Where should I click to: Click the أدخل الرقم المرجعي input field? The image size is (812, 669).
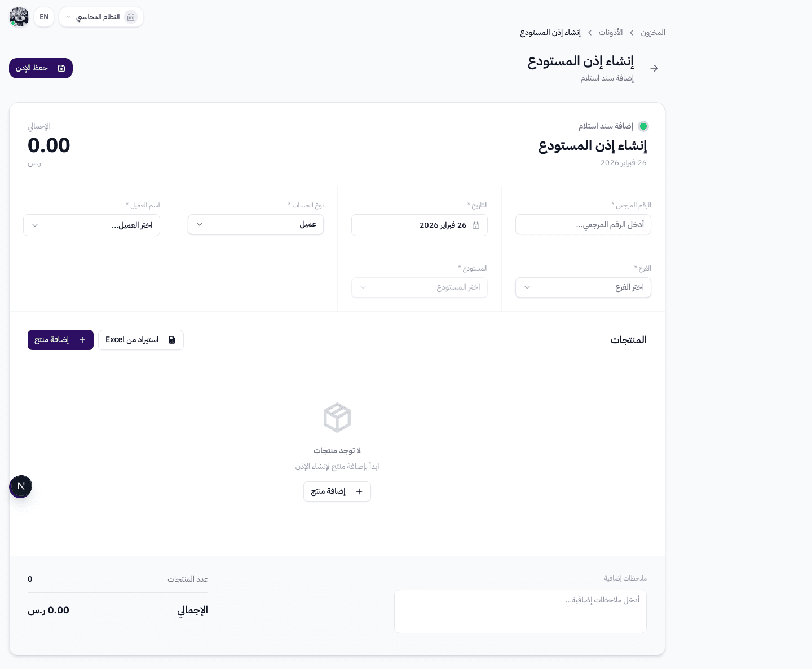click(x=583, y=224)
